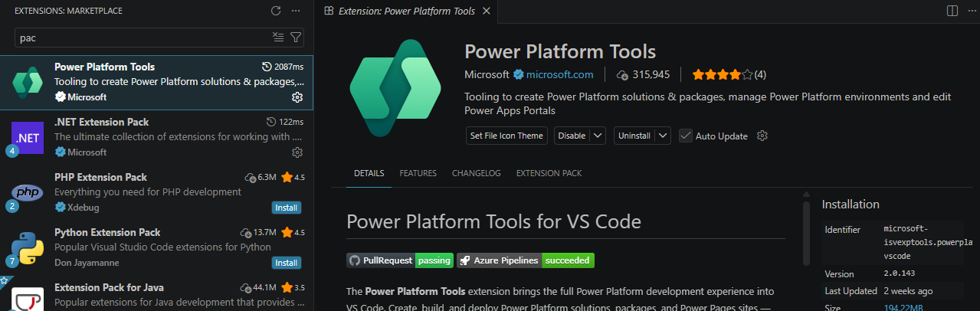Select the .NET Extension Pack title

(102, 122)
